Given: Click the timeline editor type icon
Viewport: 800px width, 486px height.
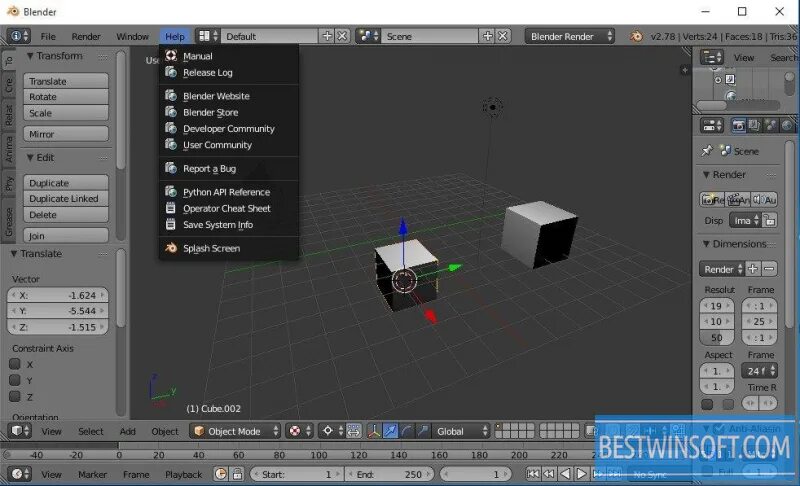Looking at the screenshot, I should click(x=20, y=474).
